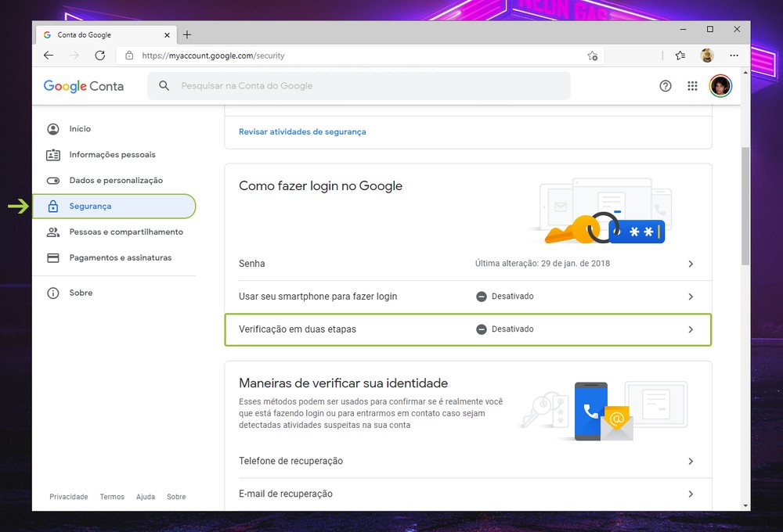Screen dimensions: 783x532
Task: Go to Pagamentos e assinaturas section
Action: click(x=120, y=257)
